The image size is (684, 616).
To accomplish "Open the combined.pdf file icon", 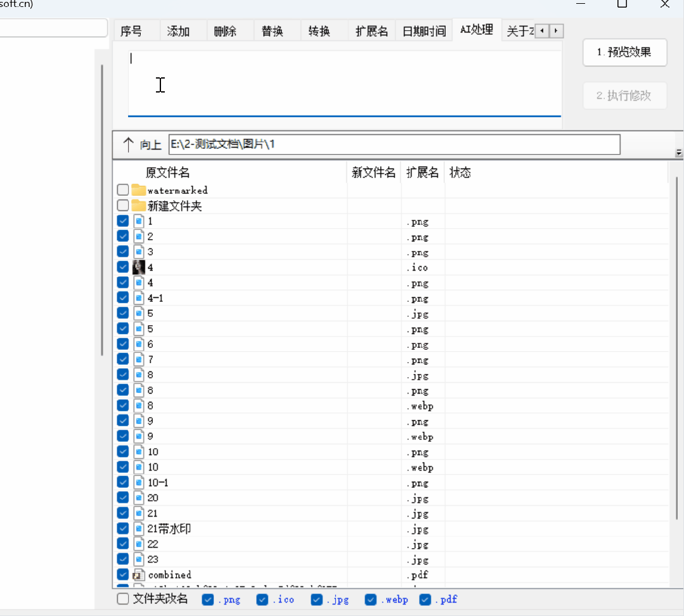I will pos(138,574).
